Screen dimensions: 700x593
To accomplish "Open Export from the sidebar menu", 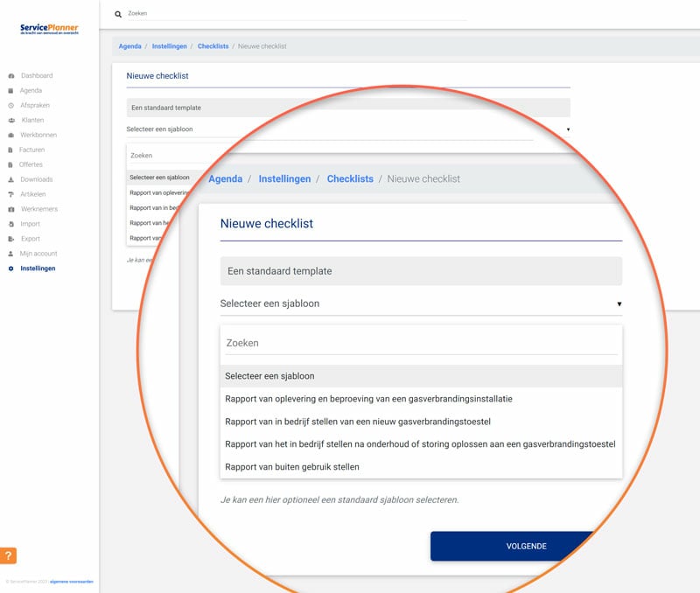I will pyautogui.click(x=31, y=239).
